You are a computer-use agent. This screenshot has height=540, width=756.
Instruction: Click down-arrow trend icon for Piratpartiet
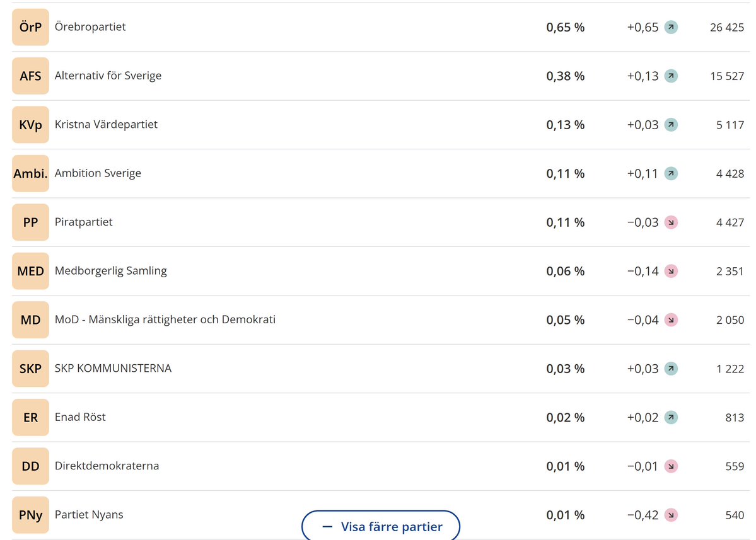pos(671,222)
